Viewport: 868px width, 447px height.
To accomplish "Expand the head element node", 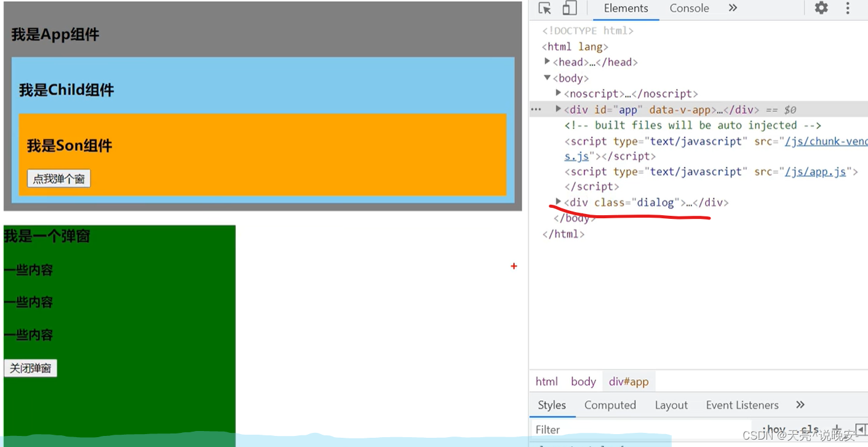I will click(x=547, y=61).
